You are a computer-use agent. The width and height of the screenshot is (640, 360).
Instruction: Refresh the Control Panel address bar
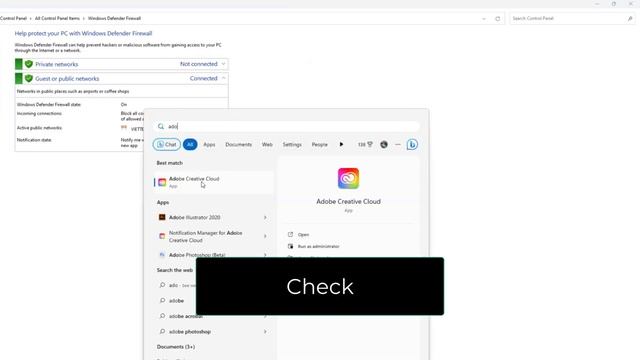[x=498, y=18]
